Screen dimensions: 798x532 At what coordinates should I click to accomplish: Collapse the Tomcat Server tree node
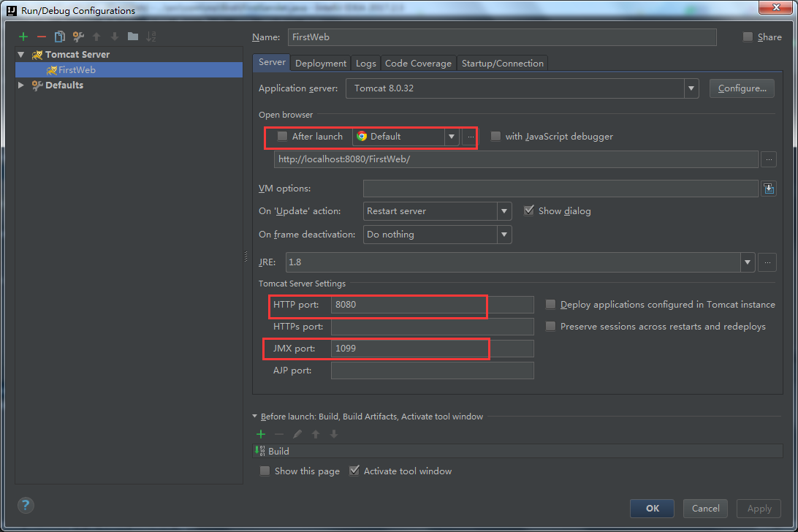tap(21, 55)
